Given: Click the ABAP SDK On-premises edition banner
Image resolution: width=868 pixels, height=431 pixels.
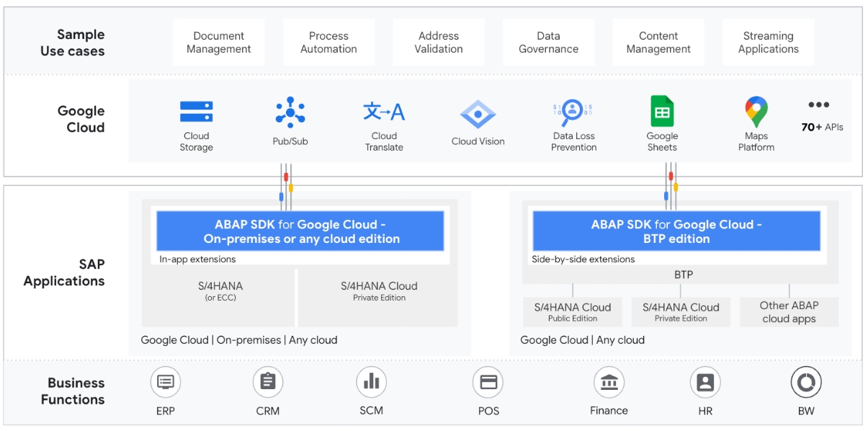Looking at the screenshot, I should tap(300, 230).
